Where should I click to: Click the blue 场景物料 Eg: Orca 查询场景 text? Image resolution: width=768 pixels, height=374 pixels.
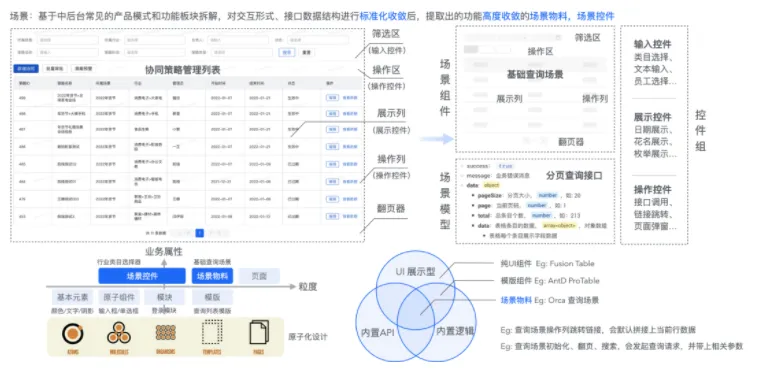[549, 300]
